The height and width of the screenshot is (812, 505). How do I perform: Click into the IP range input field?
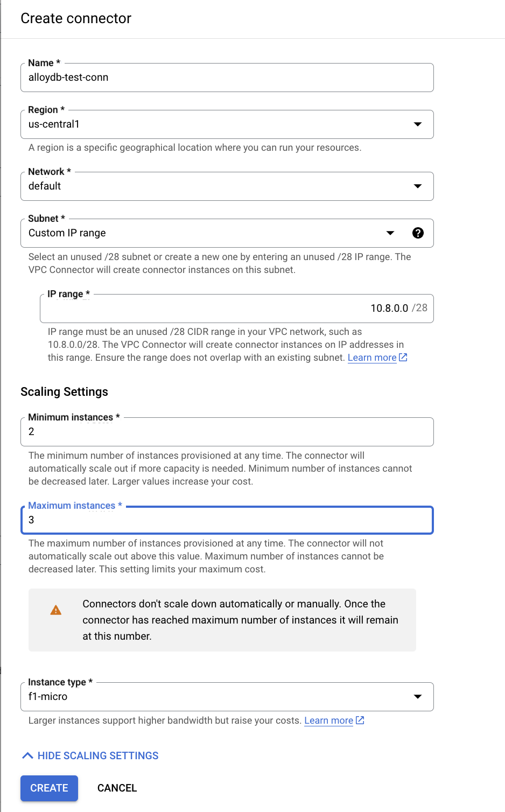215,309
